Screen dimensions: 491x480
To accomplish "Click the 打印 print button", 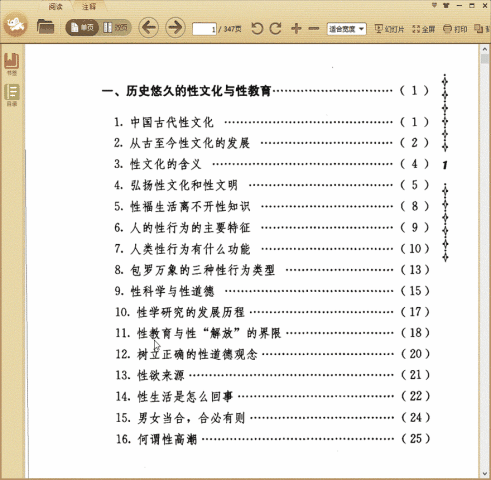I will click(455, 29).
